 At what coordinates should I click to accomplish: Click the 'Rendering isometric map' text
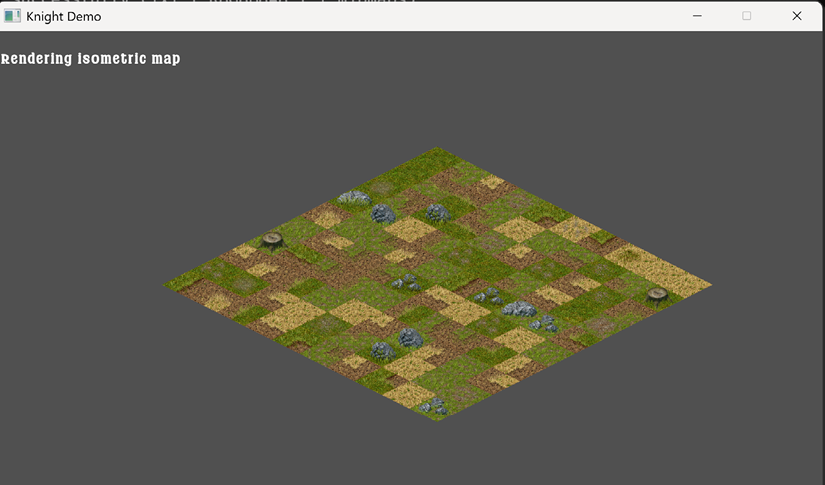click(x=90, y=58)
